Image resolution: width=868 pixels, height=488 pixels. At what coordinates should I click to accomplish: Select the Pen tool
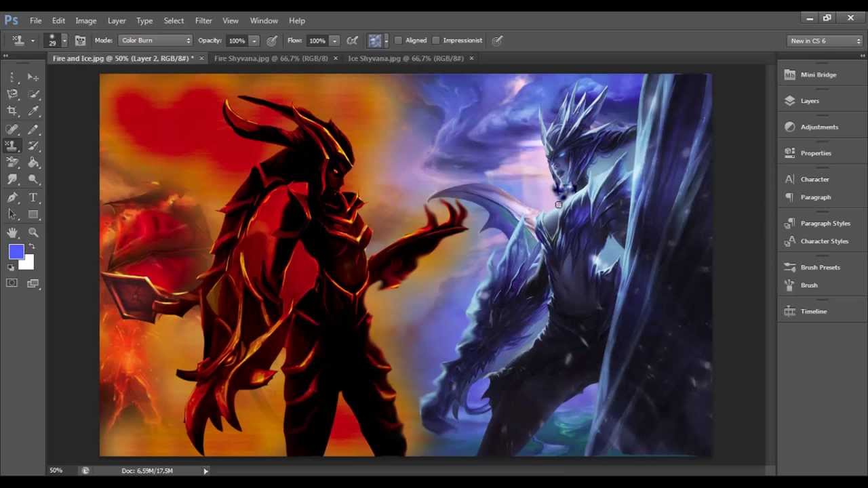coord(12,197)
